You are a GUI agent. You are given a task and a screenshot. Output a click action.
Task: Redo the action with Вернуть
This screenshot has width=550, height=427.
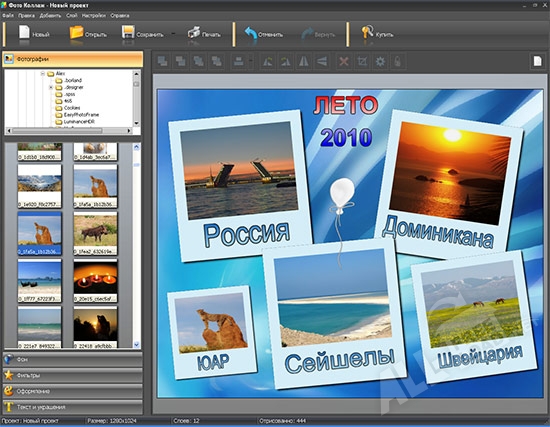318,34
